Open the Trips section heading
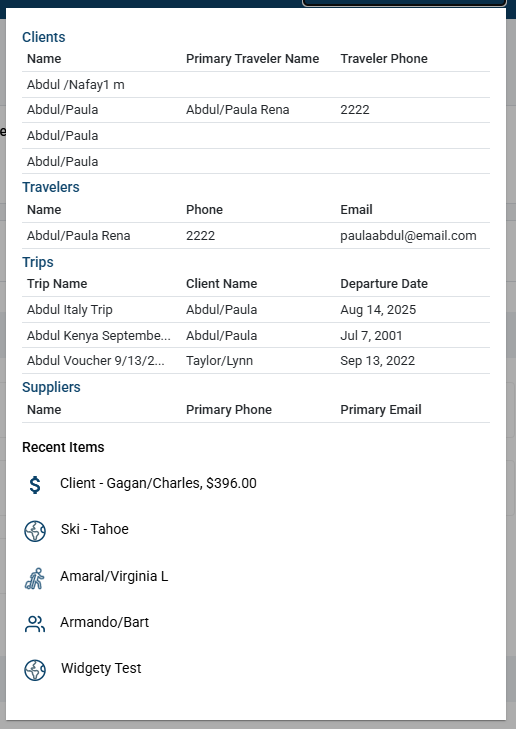516x729 pixels. (x=38, y=262)
